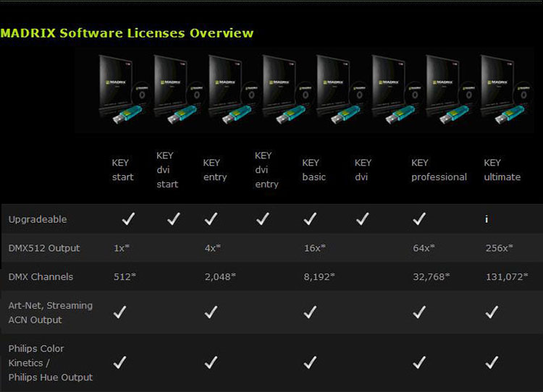Click the Philips Hue checkmark under KEY start
This screenshot has width=543, height=392.
(119, 362)
